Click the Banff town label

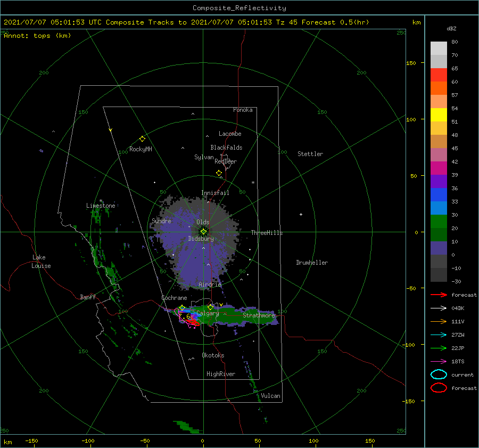(x=88, y=297)
